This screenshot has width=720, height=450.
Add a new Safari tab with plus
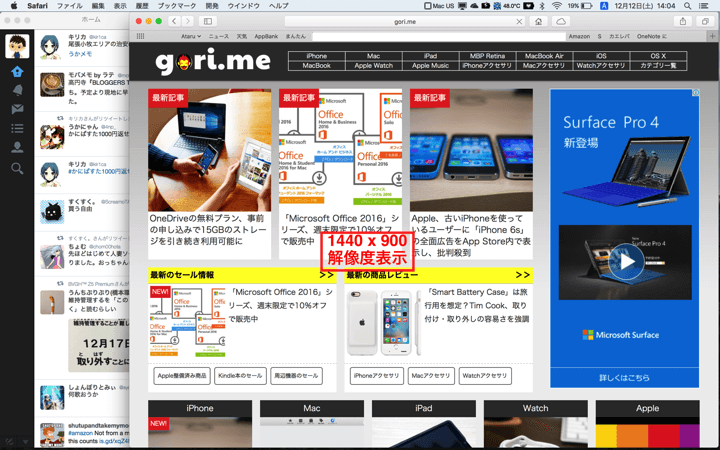click(712, 36)
